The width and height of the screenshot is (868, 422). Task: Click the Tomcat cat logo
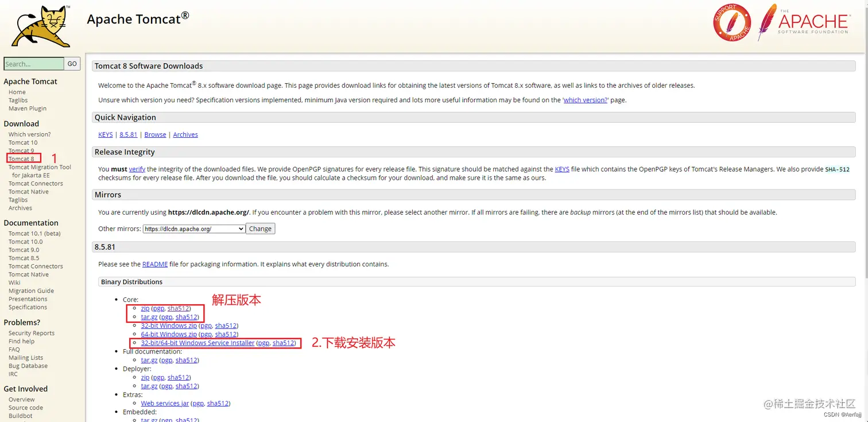click(41, 26)
